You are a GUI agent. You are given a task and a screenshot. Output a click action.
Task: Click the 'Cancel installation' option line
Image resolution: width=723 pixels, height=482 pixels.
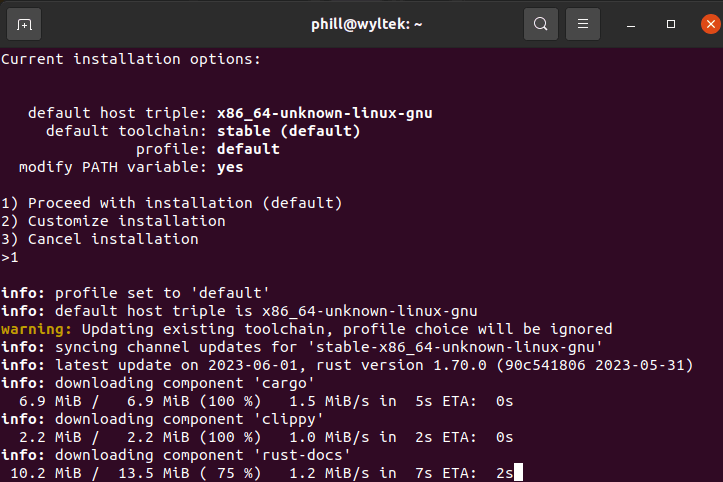pos(100,239)
